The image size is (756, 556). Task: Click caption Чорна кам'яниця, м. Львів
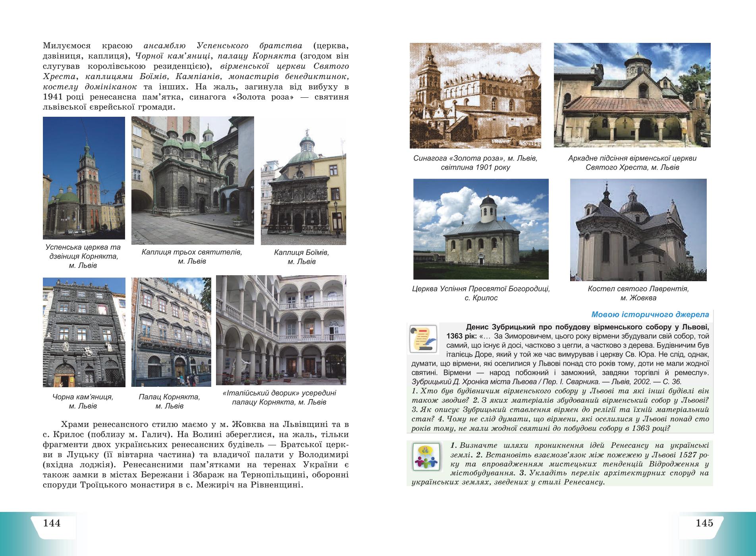[83, 402]
